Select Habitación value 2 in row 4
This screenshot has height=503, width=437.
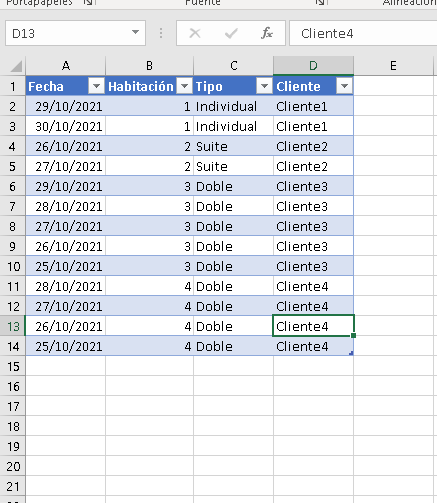tap(149, 146)
